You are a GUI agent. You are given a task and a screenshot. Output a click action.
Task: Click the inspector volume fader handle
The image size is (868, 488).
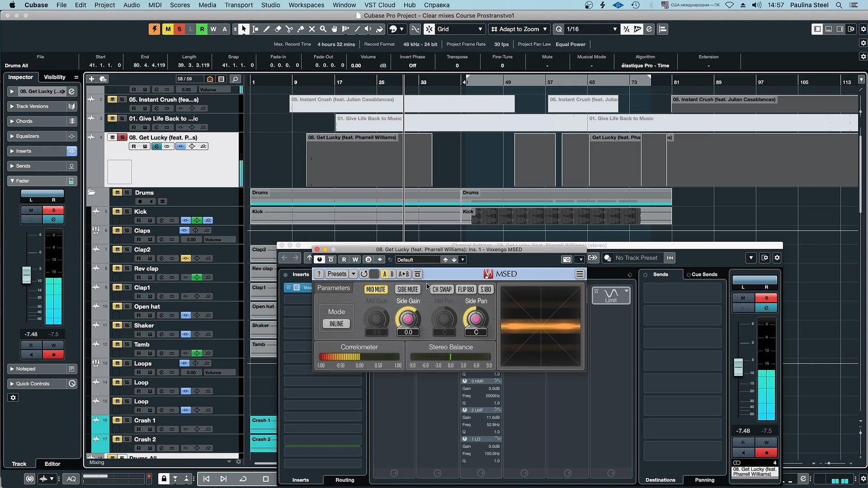(26, 275)
